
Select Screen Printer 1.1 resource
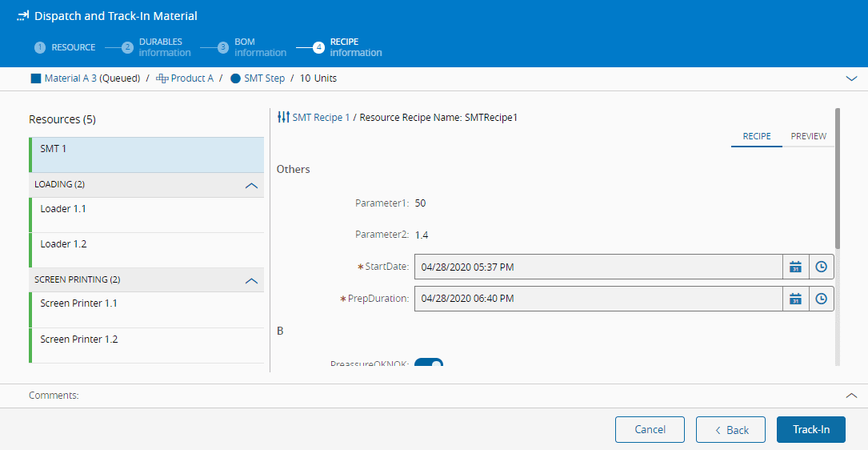click(147, 309)
